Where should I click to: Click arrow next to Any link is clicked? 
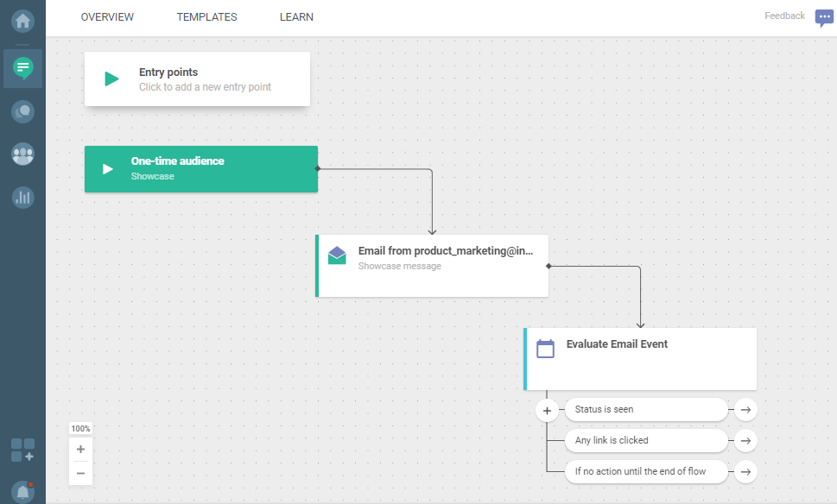(745, 441)
